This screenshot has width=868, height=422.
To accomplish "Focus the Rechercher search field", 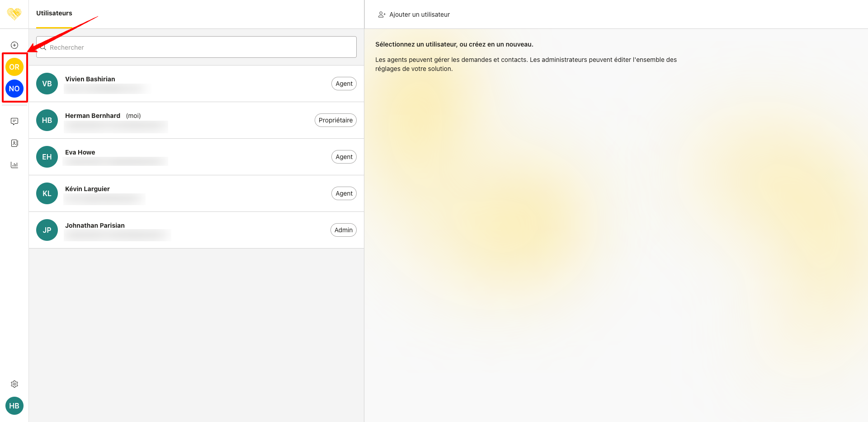I will [197, 47].
